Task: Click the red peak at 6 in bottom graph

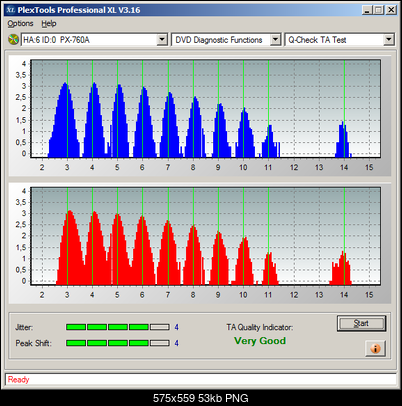Action: 143,251
